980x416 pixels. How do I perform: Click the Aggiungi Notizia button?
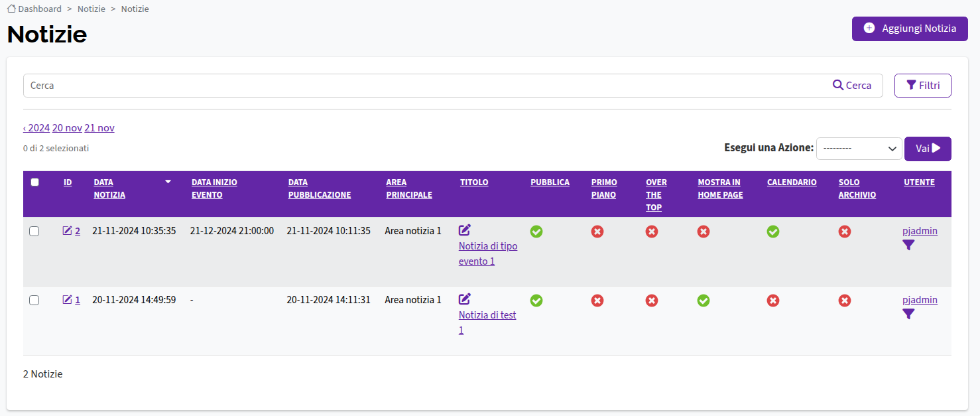[910, 29]
